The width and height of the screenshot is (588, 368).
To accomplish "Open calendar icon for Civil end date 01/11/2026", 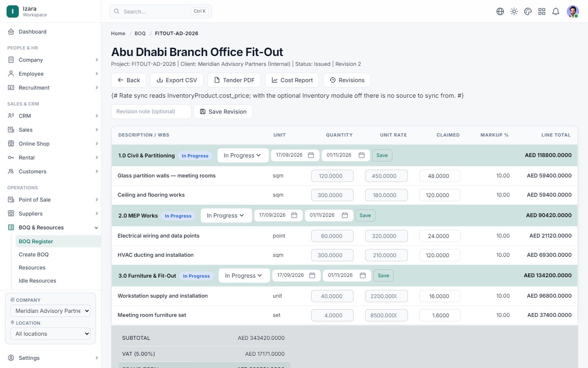I will click(361, 155).
